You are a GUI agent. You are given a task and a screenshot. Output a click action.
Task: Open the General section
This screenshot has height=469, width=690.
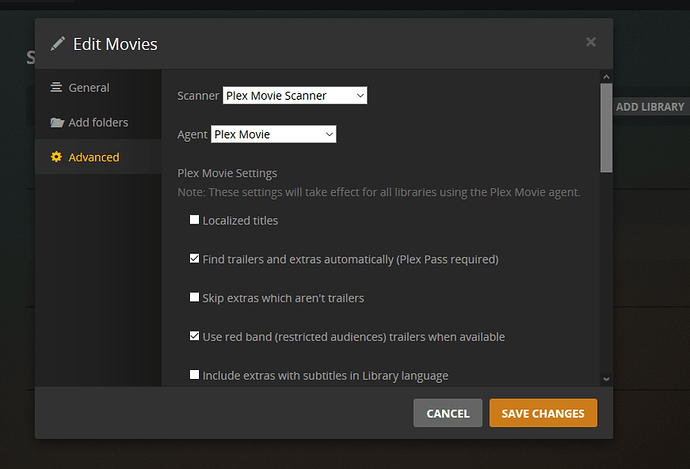pos(98,87)
